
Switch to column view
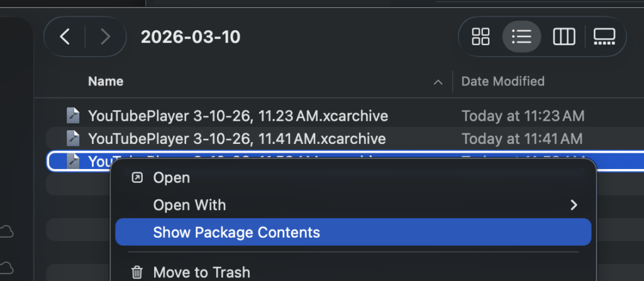tap(564, 37)
